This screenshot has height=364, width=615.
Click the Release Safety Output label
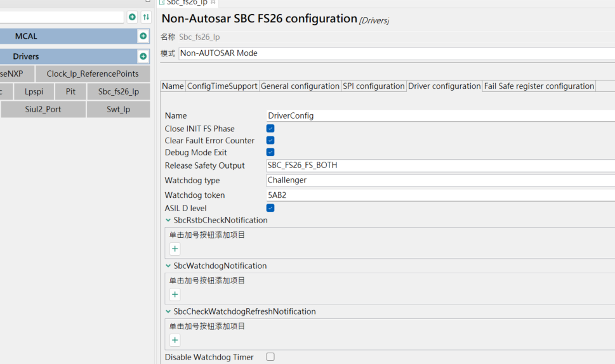tap(204, 166)
